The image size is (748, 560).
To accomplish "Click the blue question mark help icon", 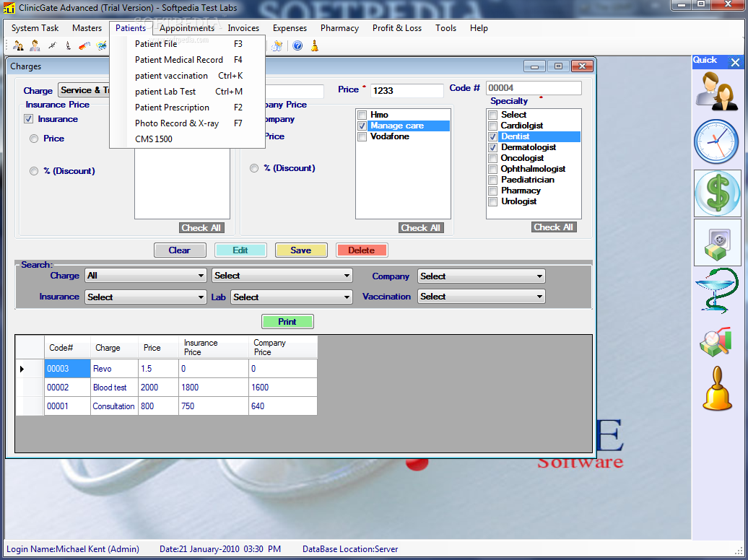I will pyautogui.click(x=297, y=45).
